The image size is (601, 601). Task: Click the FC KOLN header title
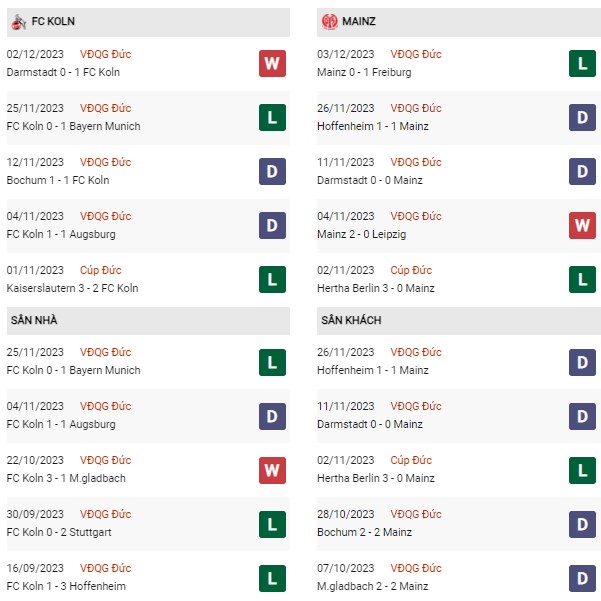click(53, 21)
